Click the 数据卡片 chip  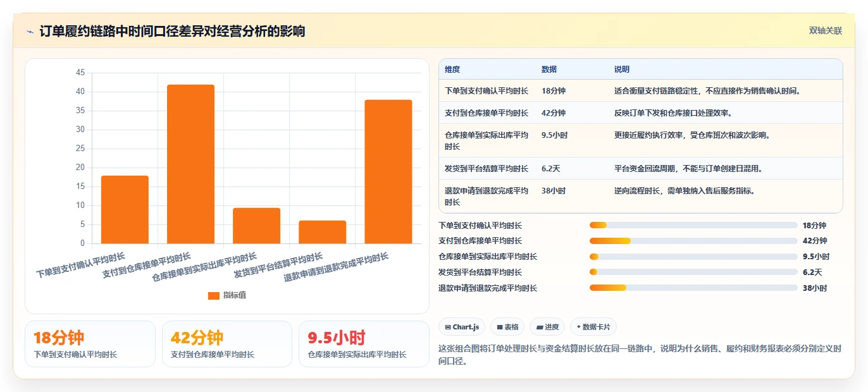[593, 327]
